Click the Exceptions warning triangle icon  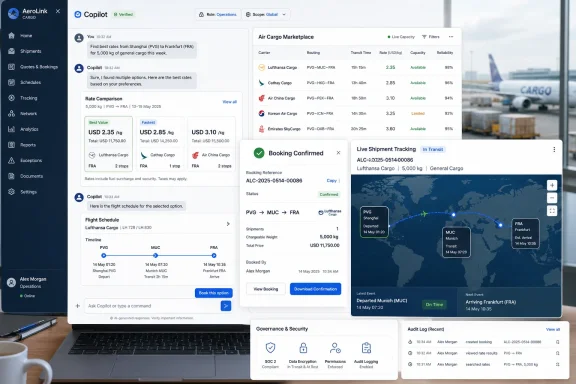tap(11, 160)
